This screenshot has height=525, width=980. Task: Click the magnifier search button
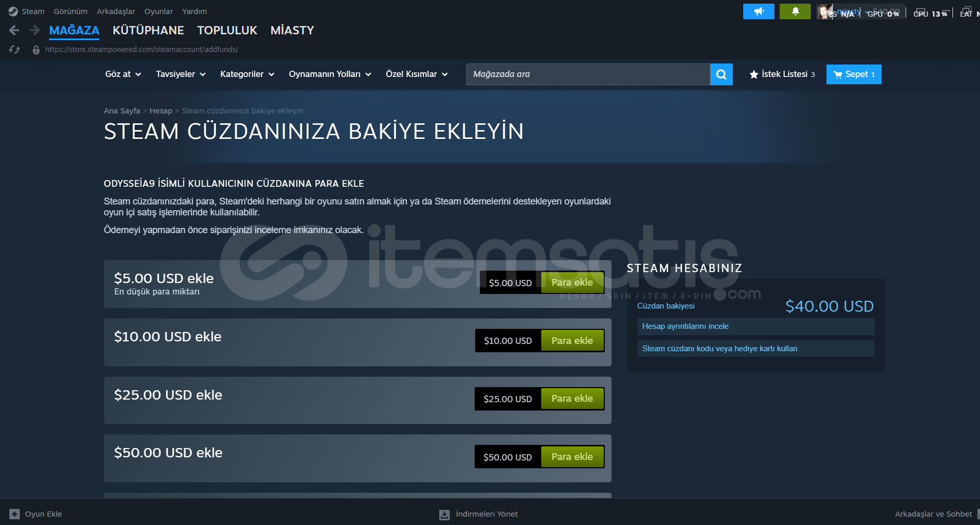tap(721, 74)
